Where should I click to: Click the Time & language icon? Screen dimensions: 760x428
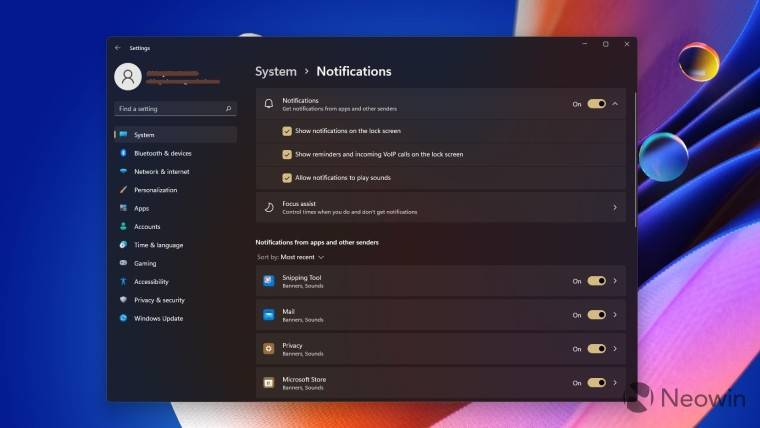point(124,245)
